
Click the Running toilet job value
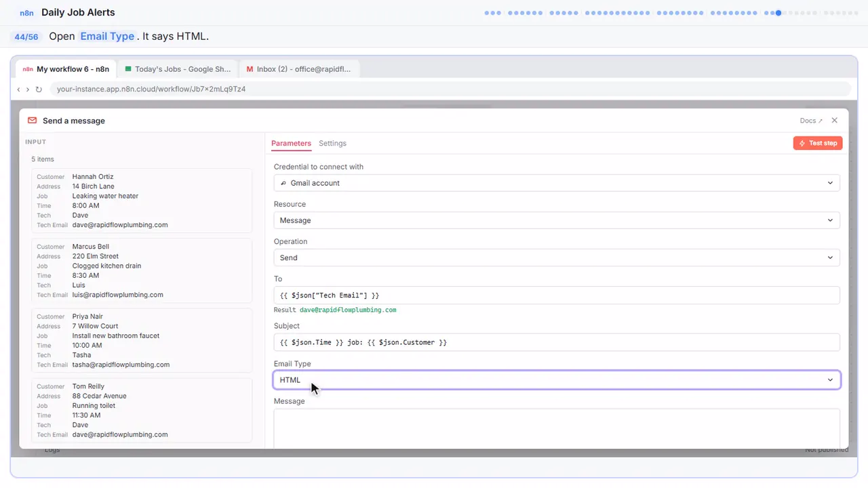(x=94, y=405)
